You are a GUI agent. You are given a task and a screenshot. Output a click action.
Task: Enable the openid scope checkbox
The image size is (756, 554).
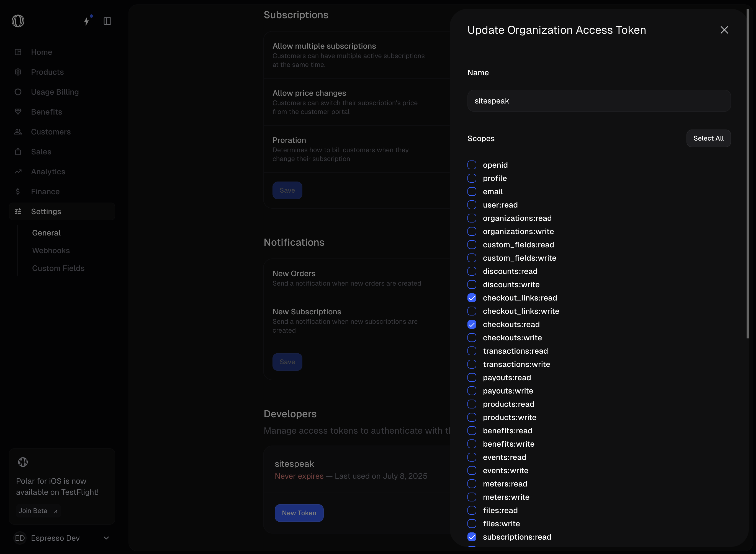click(472, 165)
